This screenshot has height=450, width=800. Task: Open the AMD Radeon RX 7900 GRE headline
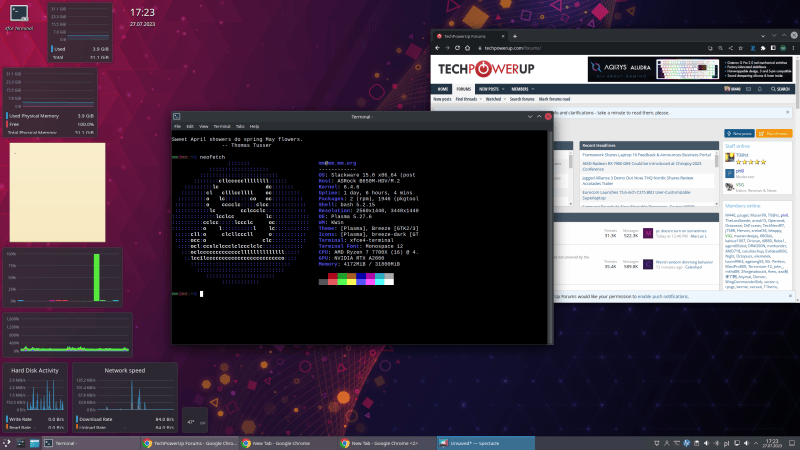642,166
